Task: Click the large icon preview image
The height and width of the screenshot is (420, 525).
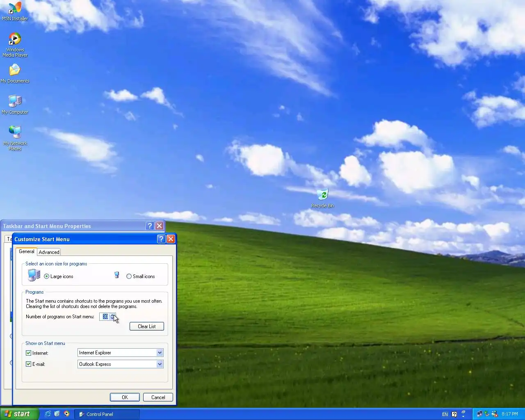Action: coord(34,275)
